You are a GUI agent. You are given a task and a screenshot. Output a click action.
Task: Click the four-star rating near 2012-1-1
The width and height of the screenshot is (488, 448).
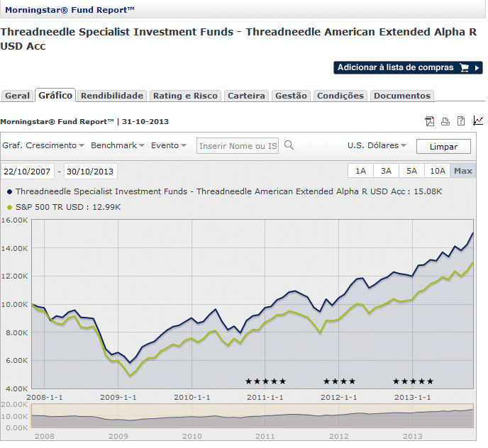339,381
